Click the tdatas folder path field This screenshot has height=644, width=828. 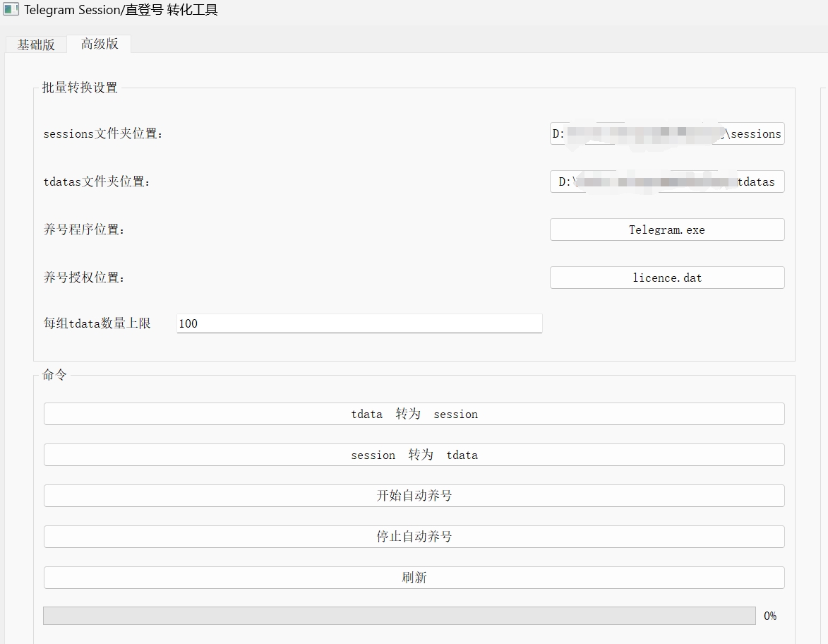(666, 181)
